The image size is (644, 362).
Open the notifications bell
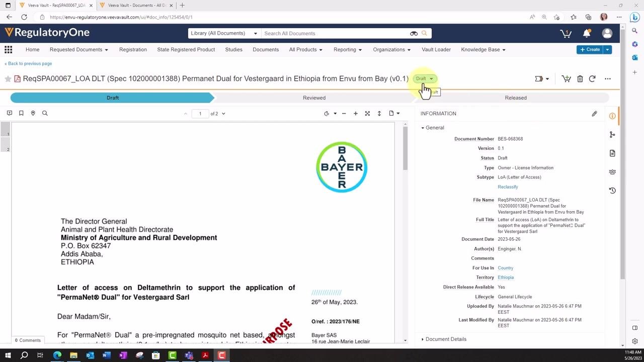click(x=587, y=33)
